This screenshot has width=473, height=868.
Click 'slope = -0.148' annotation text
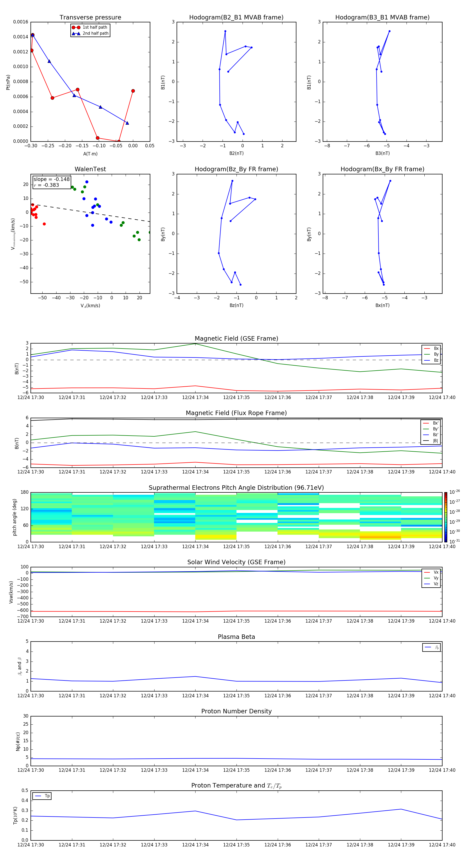click(x=52, y=179)
